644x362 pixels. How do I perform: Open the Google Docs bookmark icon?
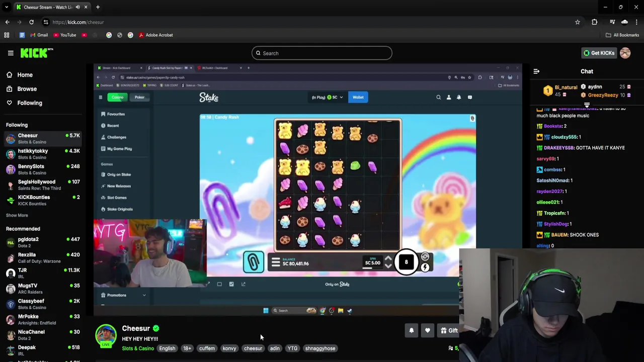22,35
